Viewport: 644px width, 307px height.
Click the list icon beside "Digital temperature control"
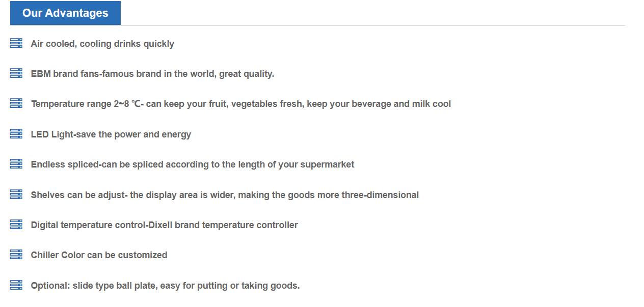point(16,225)
